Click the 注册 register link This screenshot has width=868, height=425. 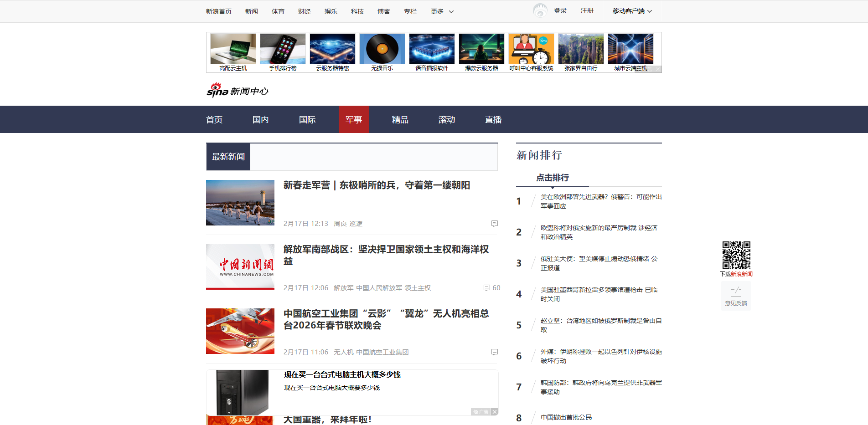click(587, 10)
